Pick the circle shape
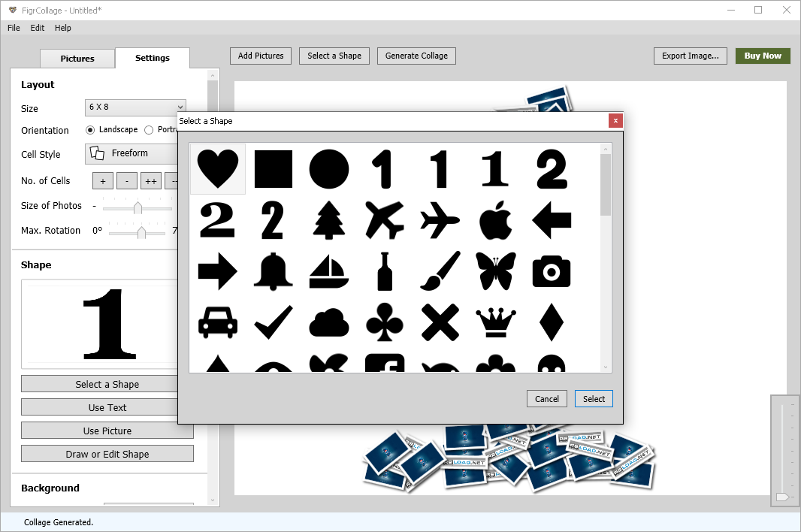The image size is (801, 532). pos(329,169)
